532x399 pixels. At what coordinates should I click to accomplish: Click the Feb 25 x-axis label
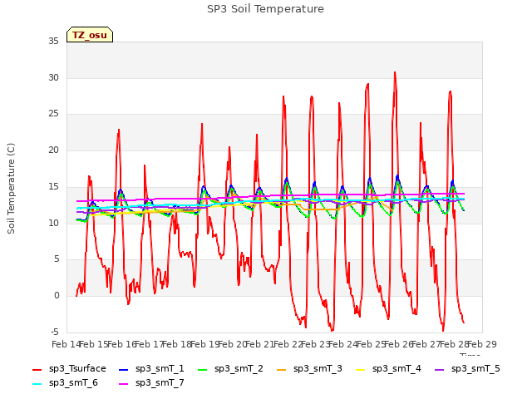point(371,344)
